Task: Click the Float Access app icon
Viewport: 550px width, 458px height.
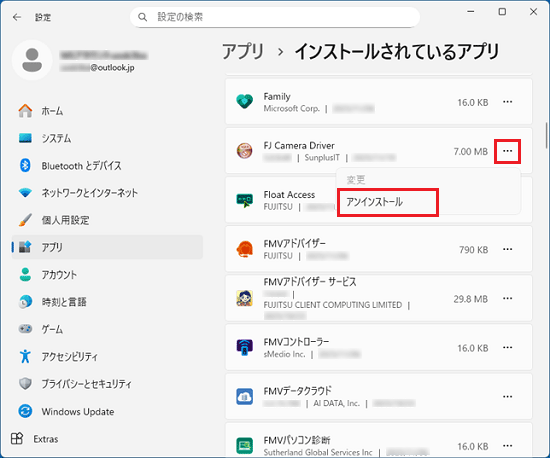Action: pos(244,200)
